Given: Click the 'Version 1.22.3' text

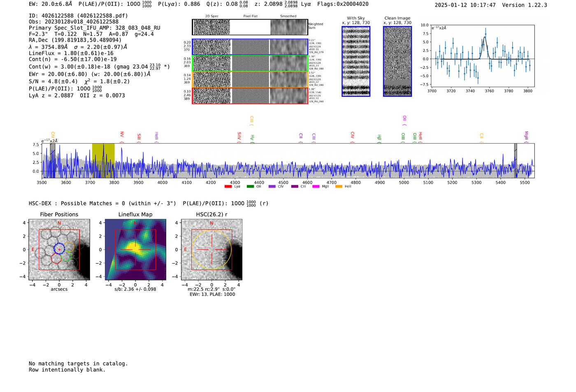Looking at the screenshot, I should [525, 5].
